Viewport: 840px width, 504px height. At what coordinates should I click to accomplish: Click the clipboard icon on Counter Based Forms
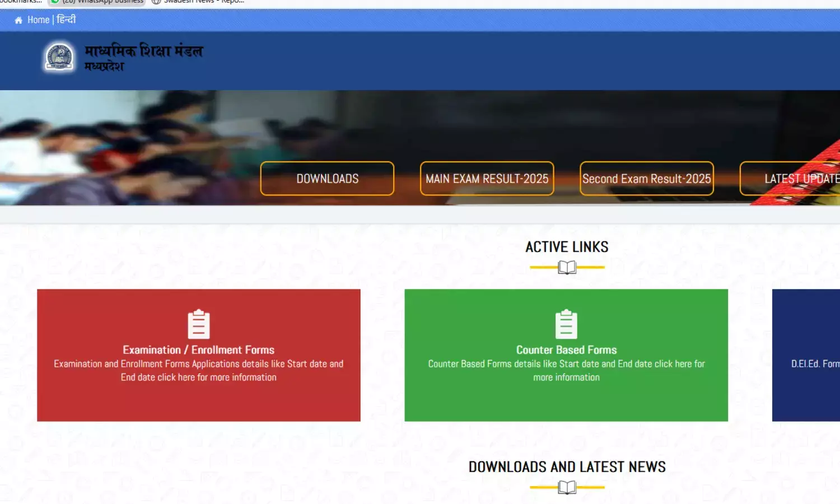pyautogui.click(x=566, y=324)
